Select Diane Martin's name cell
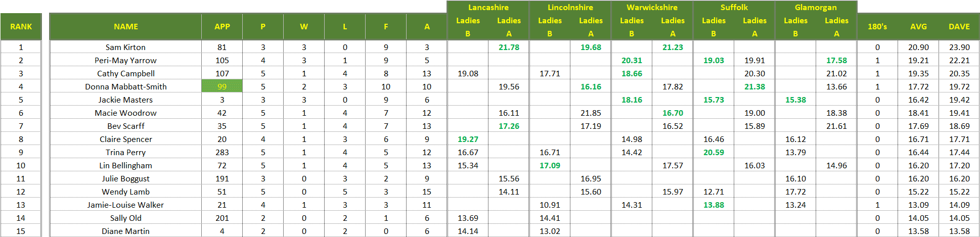This screenshot has height=237, width=980. pos(125,231)
